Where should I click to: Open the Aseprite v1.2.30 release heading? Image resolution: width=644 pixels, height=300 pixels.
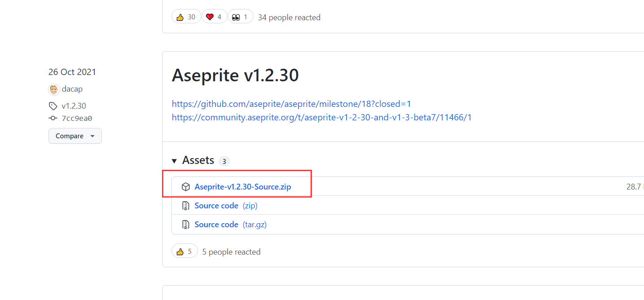[235, 75]
